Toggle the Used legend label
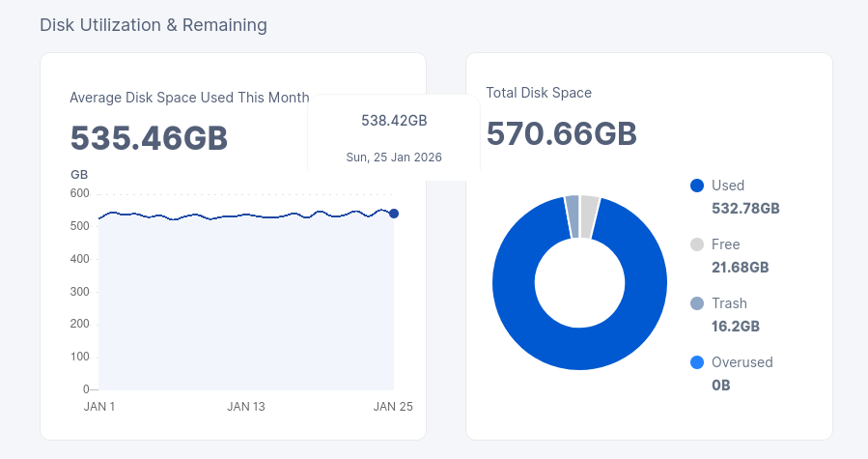The height and width of the screenshot is (459, 868). [x=728, y=186]
